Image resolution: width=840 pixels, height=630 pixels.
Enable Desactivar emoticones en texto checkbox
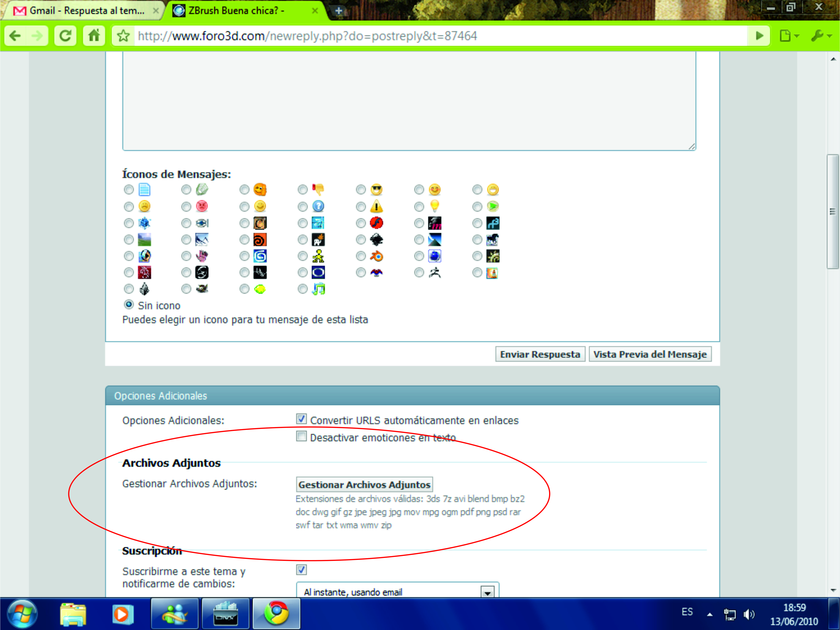302,436
